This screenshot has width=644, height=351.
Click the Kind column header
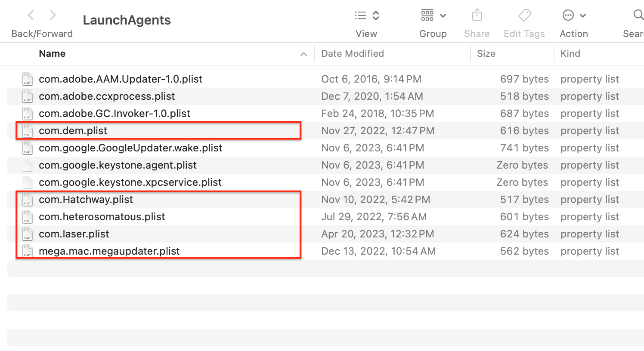(x=570, y=54)
